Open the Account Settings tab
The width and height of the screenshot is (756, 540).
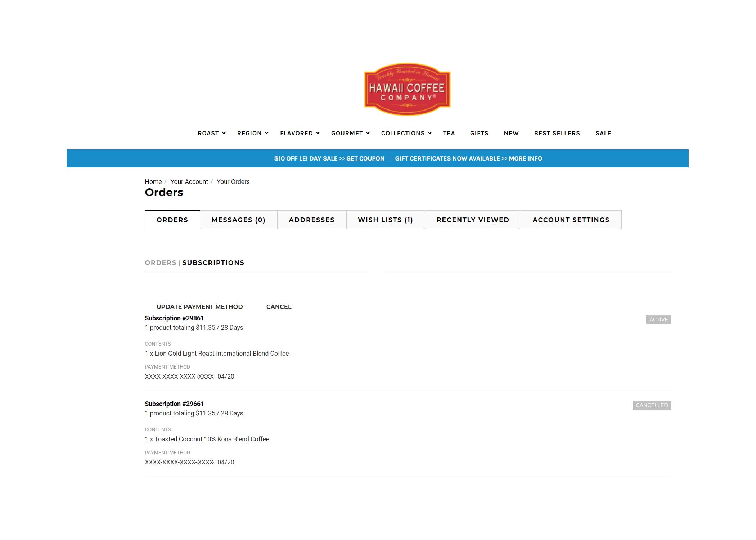(571, 220)
